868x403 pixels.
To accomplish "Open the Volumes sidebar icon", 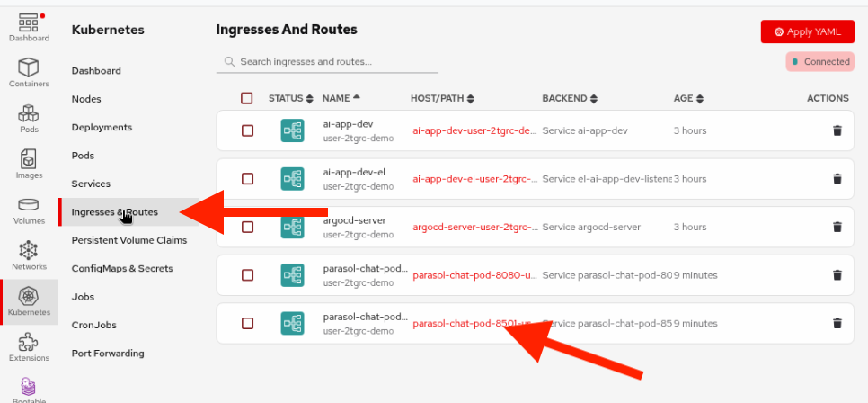I will [29, 210].
